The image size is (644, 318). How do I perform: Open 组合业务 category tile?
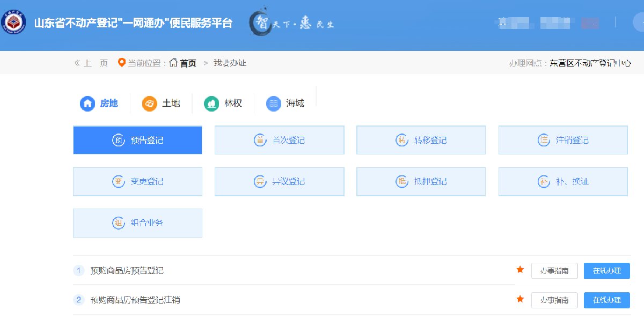tap(137, 223)
